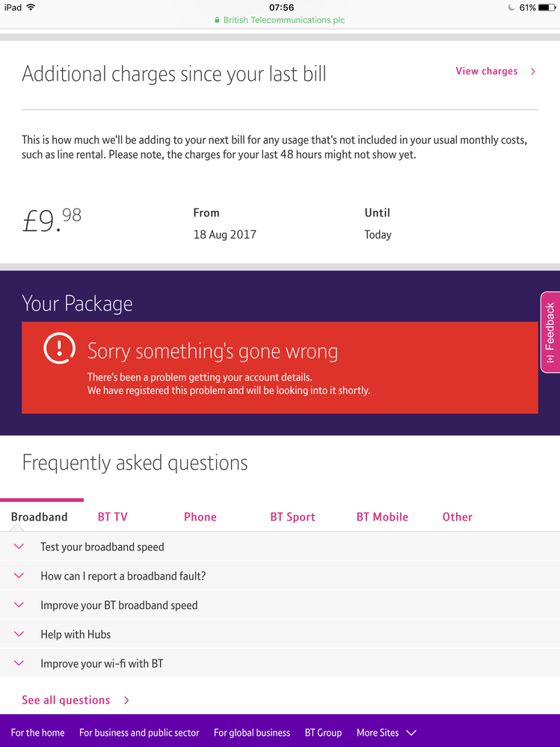
Task: Open the More Sites dropdown
Action: tap(387, 733)
